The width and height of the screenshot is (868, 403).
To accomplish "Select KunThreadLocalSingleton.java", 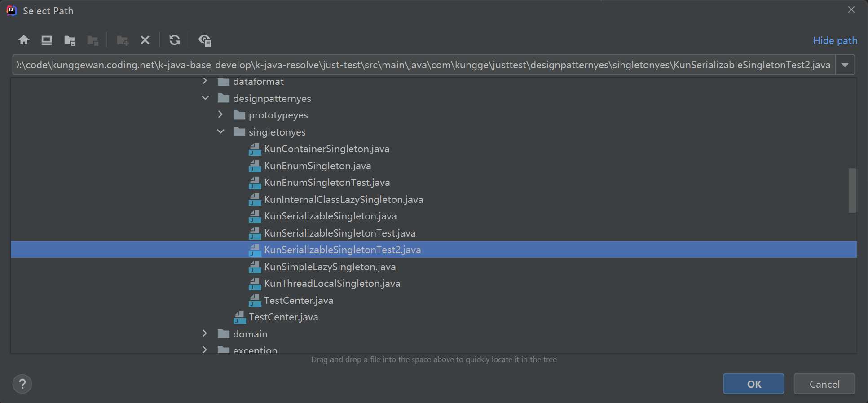I will coord(332,284).
